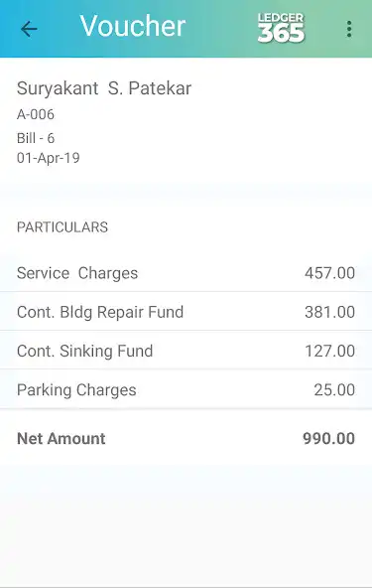372x588 pixels.
Task: Tap the flat number A-006
Action: point(36,114)
